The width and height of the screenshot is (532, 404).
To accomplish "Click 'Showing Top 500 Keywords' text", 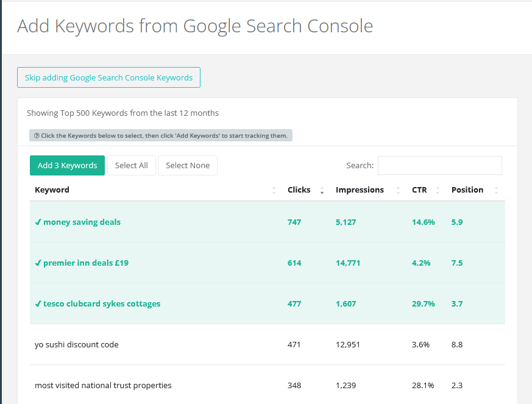I will [x=122, y=113].
